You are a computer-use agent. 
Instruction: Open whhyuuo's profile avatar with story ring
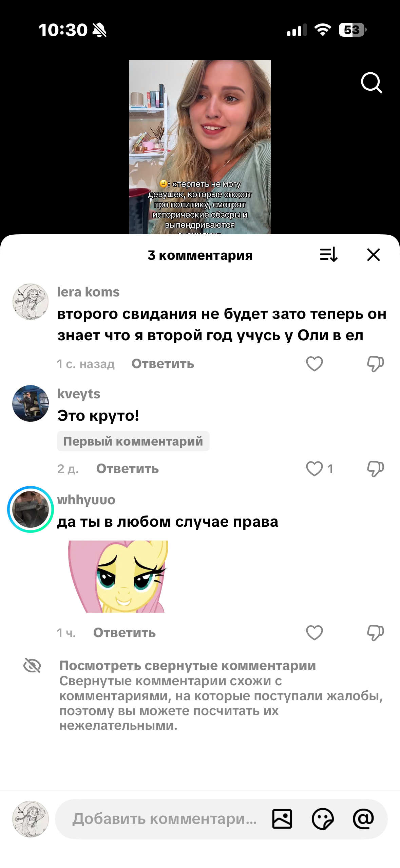[x=31, y=509]
